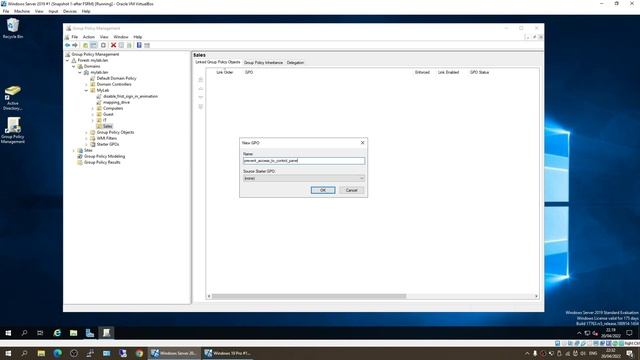Viewport: 640px width, 360px height.
Task: Click the guest taskbar search icon
Action: pyautogui.click(x=24, y=333)
